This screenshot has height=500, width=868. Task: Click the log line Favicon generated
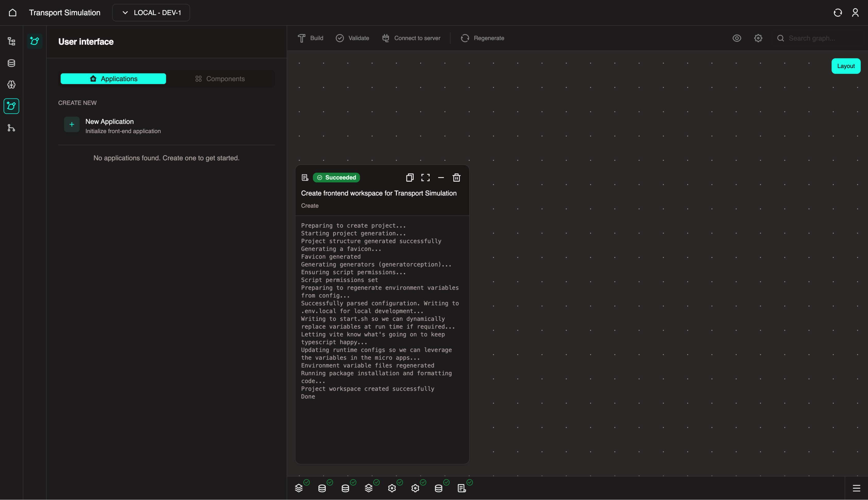coord(331,256)
